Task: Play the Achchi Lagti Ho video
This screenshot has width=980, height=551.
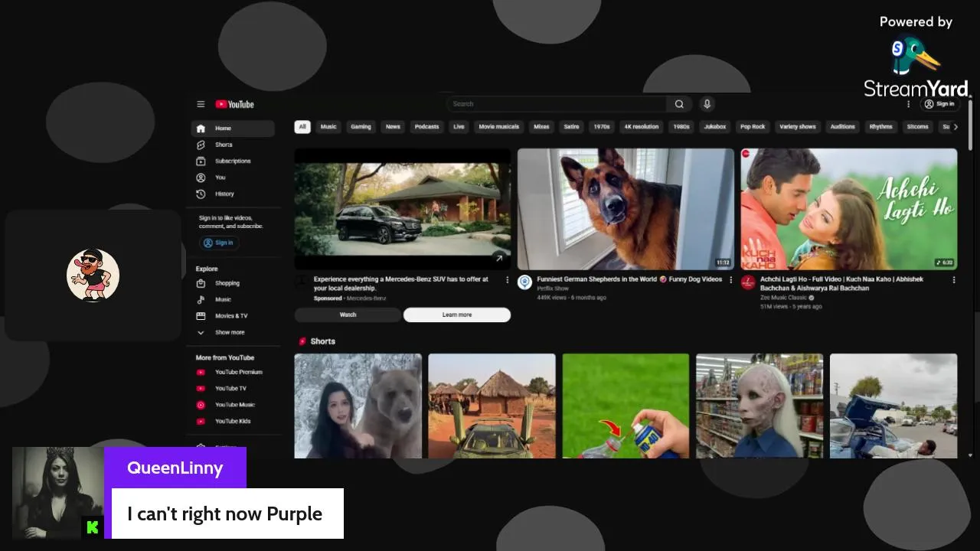Action: tap(849, 209)
